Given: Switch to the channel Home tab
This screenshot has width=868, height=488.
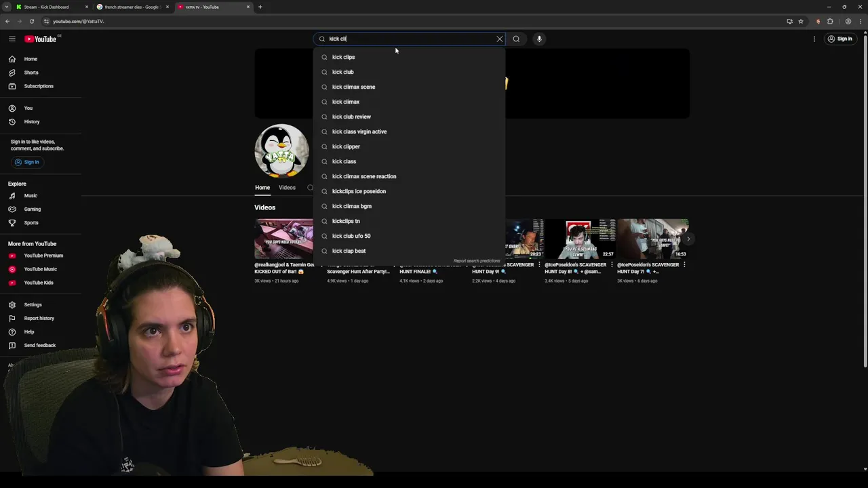Looking at the screenshot, I should pos(262,188).
